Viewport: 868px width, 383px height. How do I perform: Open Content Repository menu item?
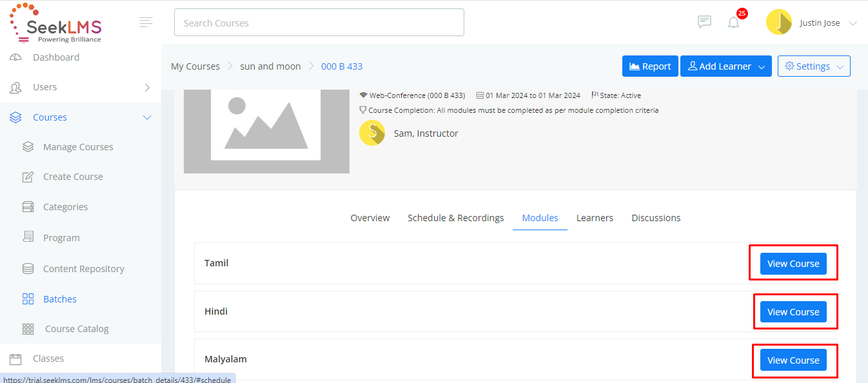tap(84, 269)
